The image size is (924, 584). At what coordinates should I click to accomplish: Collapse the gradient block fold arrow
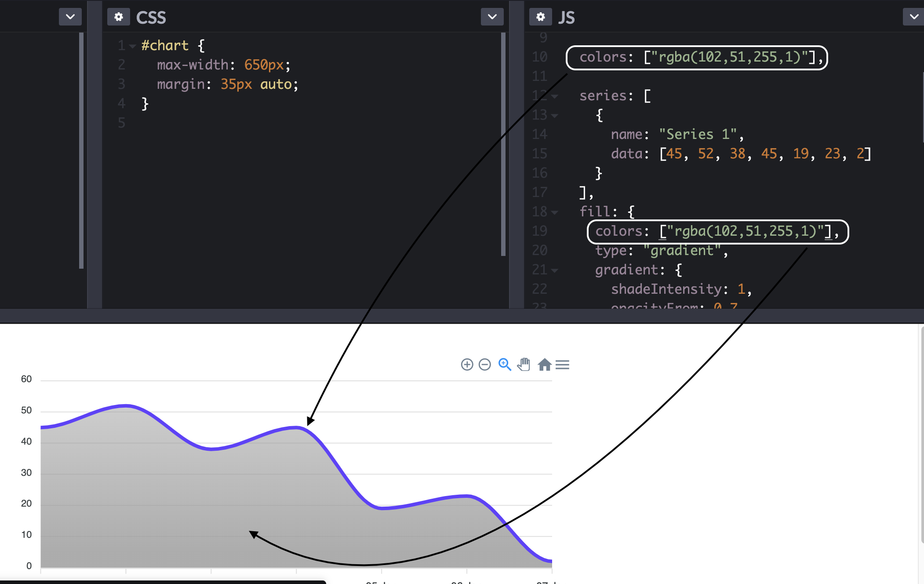click(x=555, y=270)
